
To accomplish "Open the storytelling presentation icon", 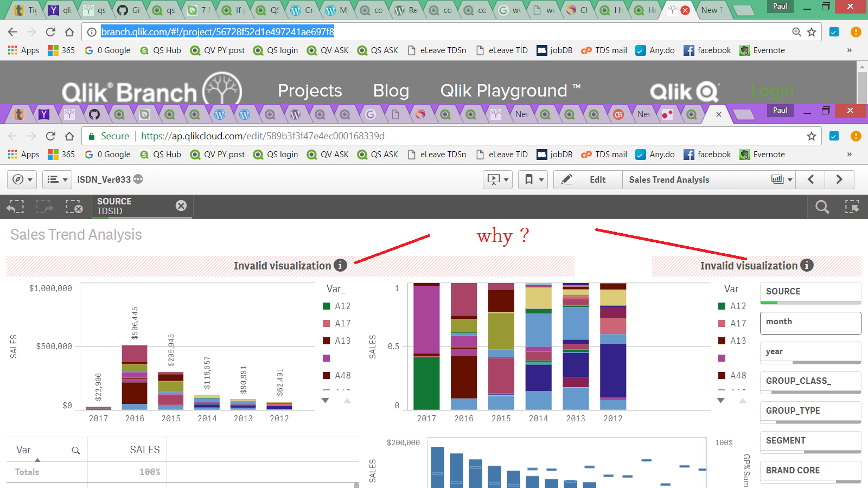I will click(497, 179).
